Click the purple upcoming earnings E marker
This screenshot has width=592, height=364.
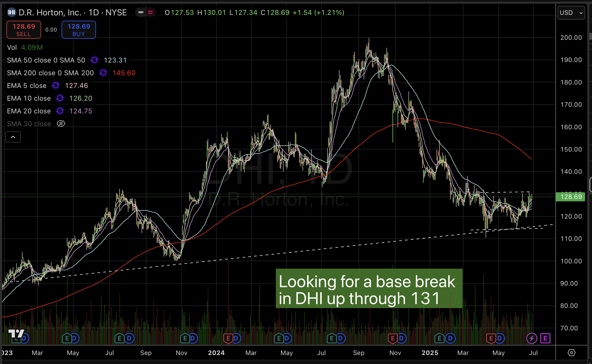[545, 338]
